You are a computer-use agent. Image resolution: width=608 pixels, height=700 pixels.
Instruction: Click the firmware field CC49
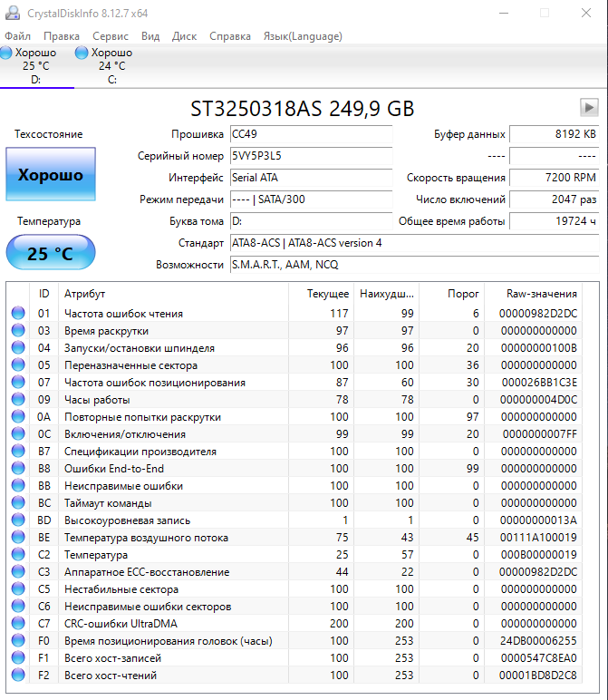(x=312, y=134)
